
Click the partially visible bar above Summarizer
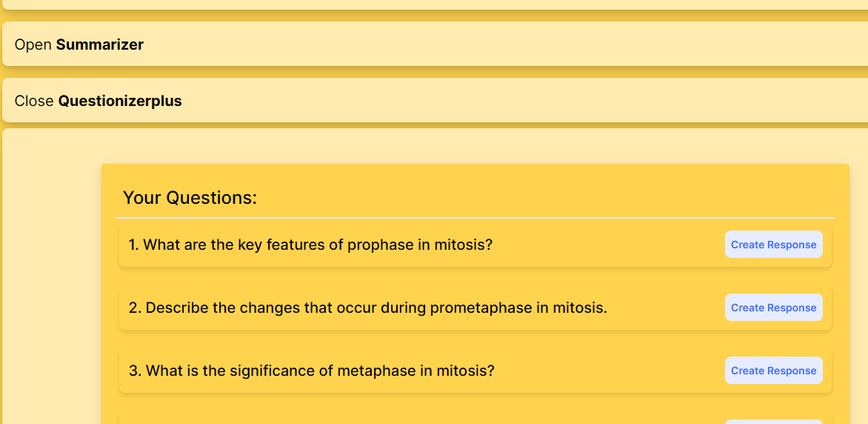pos(434,4)
